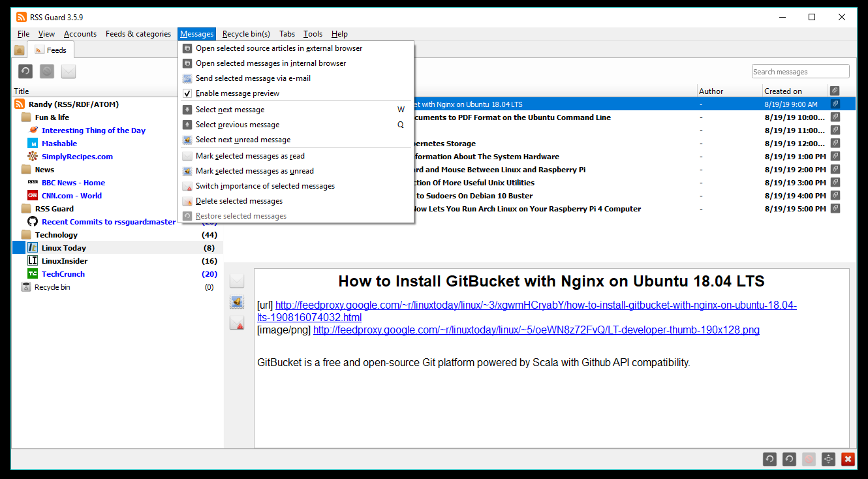868x479 pixels.
Task: Choose Select previous message
Action: coord(296,125)
